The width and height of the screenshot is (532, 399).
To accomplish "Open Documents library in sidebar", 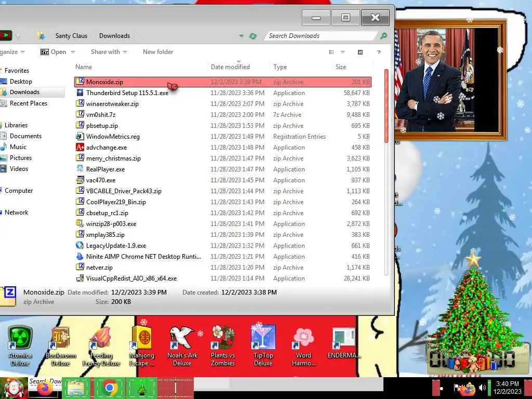I will 25,136.
